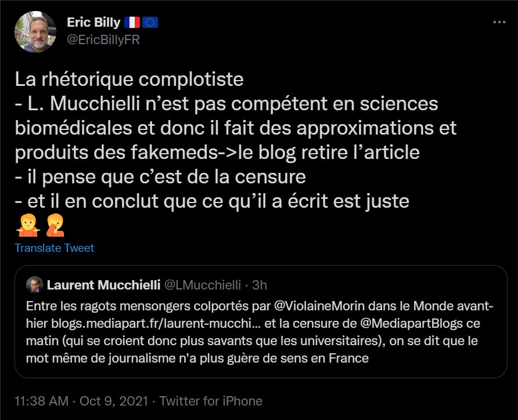The image size is (518, 420).
Task: Open the quoted tweet's final line about journalism
Action: point(197,358)
